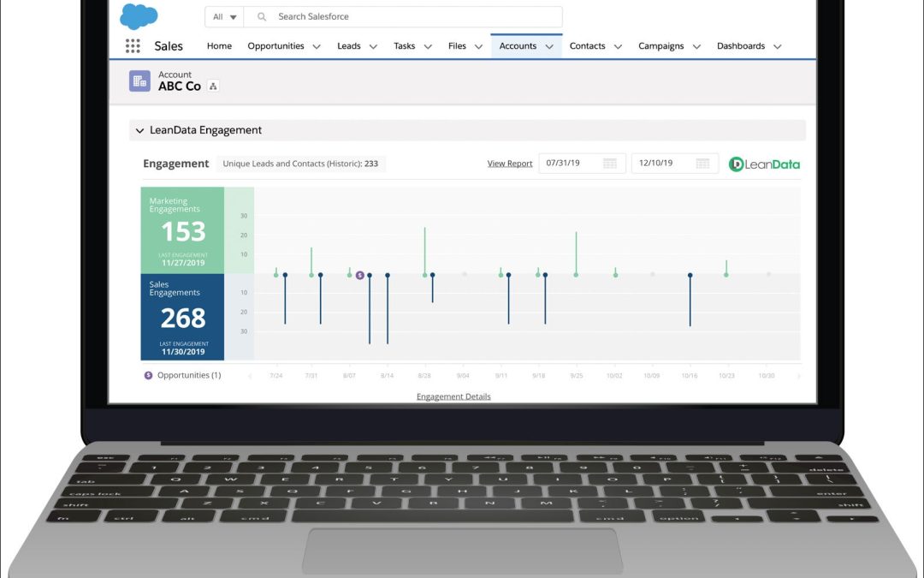Open the Accounts tab
Image resolution: width=924 pixels, height=578 pixels.
coord(518,46)
